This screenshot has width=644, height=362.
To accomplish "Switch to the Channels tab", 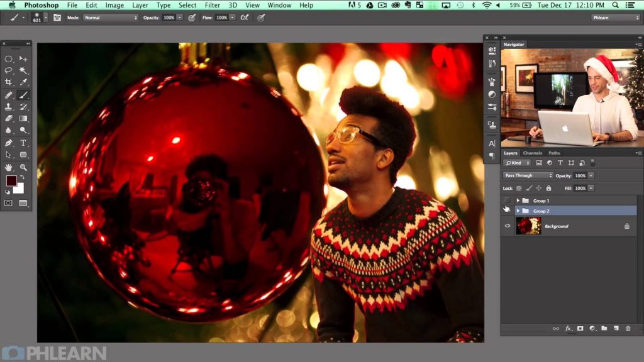I will (x=532, y=153).
